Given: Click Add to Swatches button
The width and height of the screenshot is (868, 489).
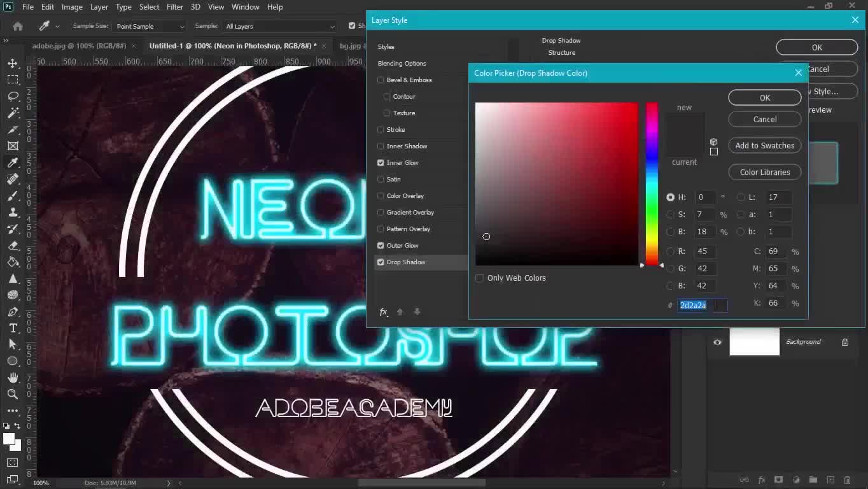Looking at the screenshot, I should click(x=764, y=146).
